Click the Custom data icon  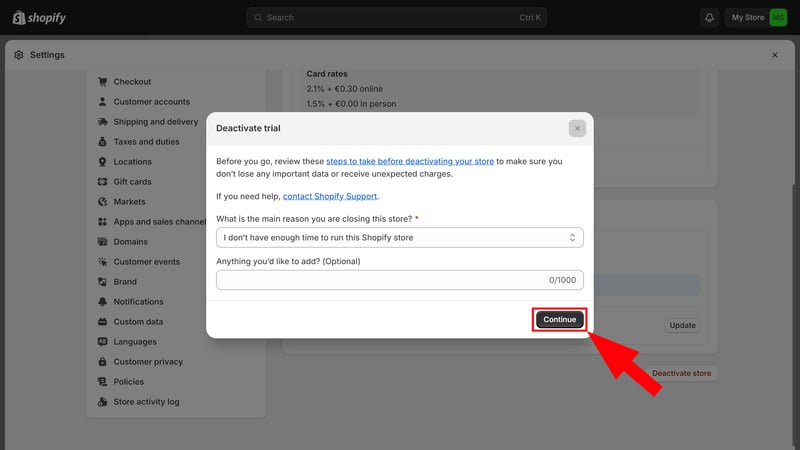103,321
